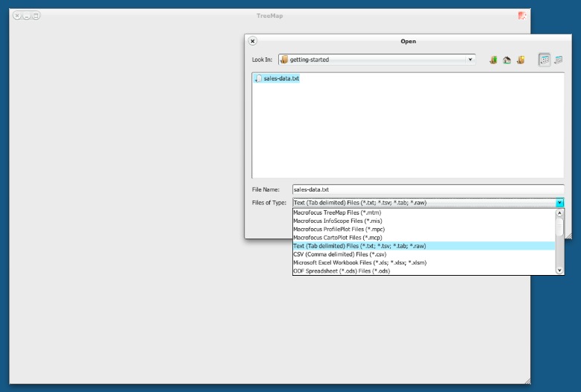Select the sales-data.txt file icon
581x392 pixels.
[x=259, y=78]
